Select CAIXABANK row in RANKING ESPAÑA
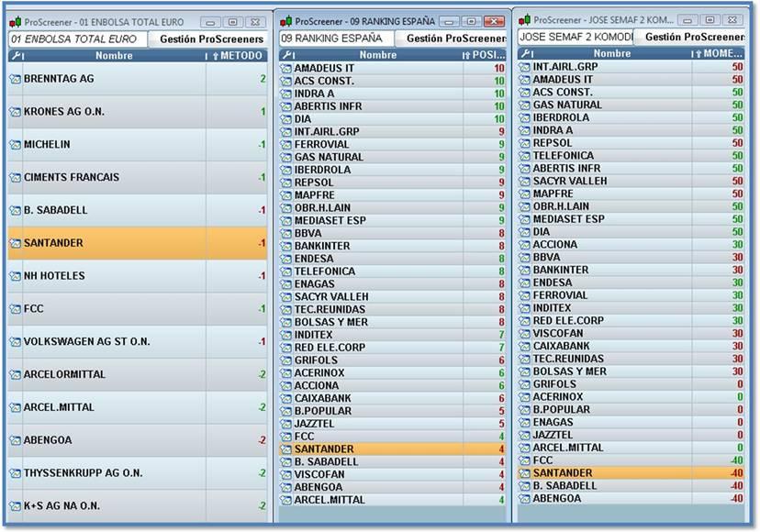 pyautogui.click(x=393, y=398)
